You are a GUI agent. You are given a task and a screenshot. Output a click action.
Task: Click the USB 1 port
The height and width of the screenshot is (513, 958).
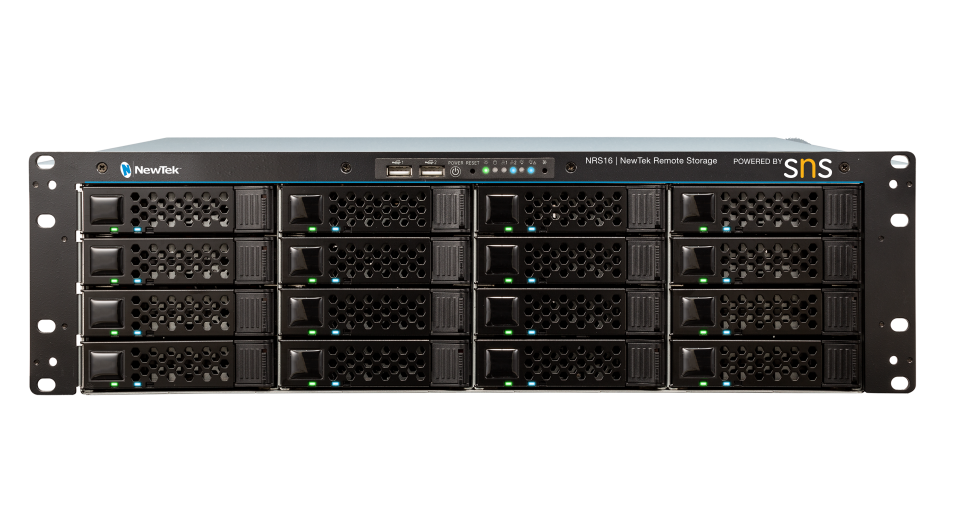[399, 172]
